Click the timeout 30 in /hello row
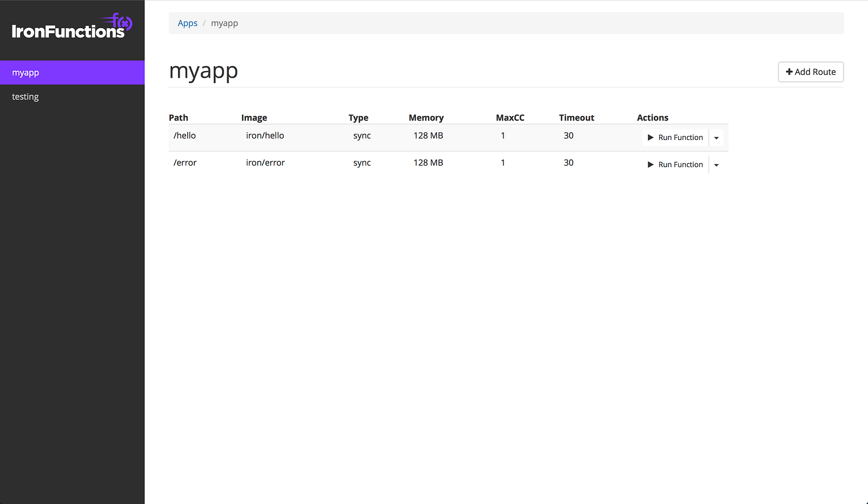The width and height of the screenshot is (868, 504). pyautogui.click(x=569, y=136)
